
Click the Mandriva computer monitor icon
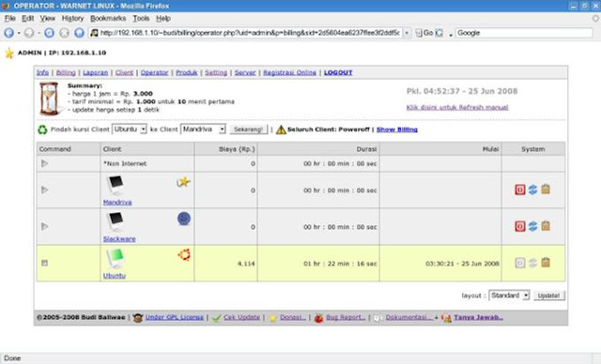point(115,185)
